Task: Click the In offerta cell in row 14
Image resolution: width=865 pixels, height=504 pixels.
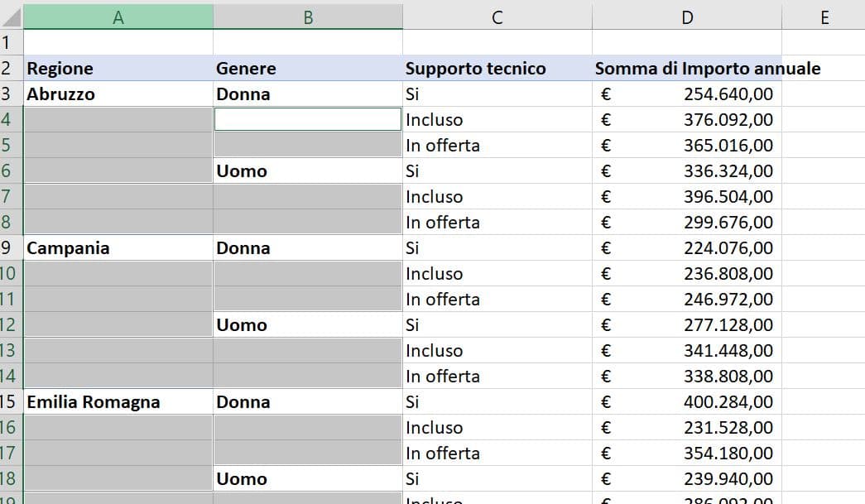Action: coord(497,376)
